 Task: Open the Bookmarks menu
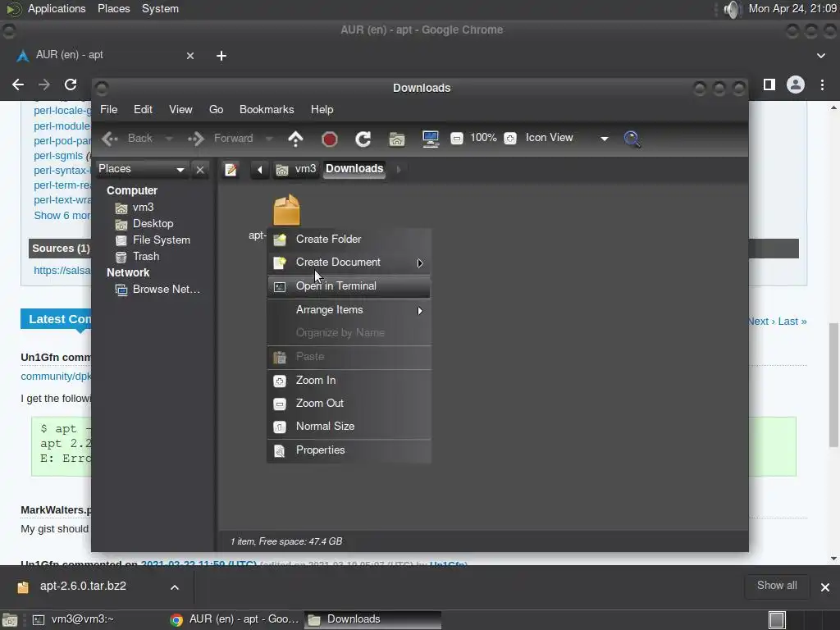pos(267,109)
